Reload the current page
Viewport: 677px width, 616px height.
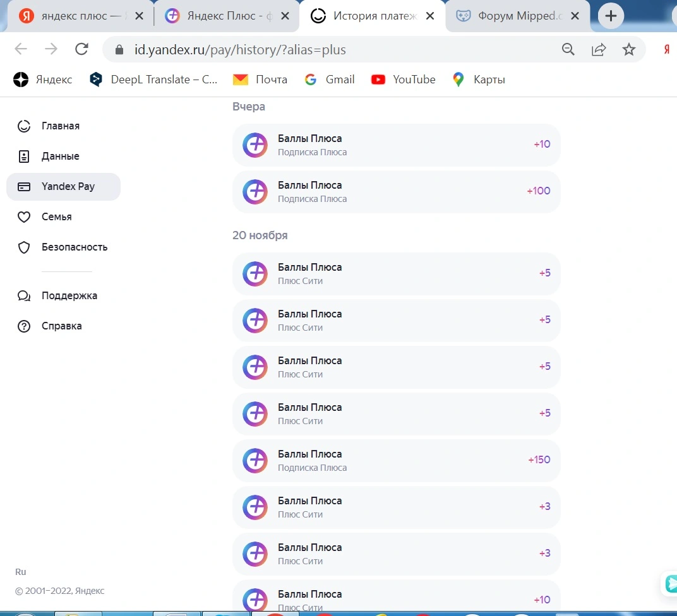[81, 49]
